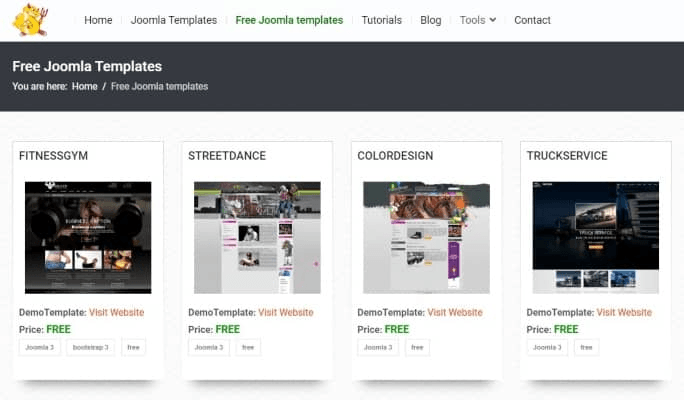Click Joomla 3 tag under TruckService

547,347
